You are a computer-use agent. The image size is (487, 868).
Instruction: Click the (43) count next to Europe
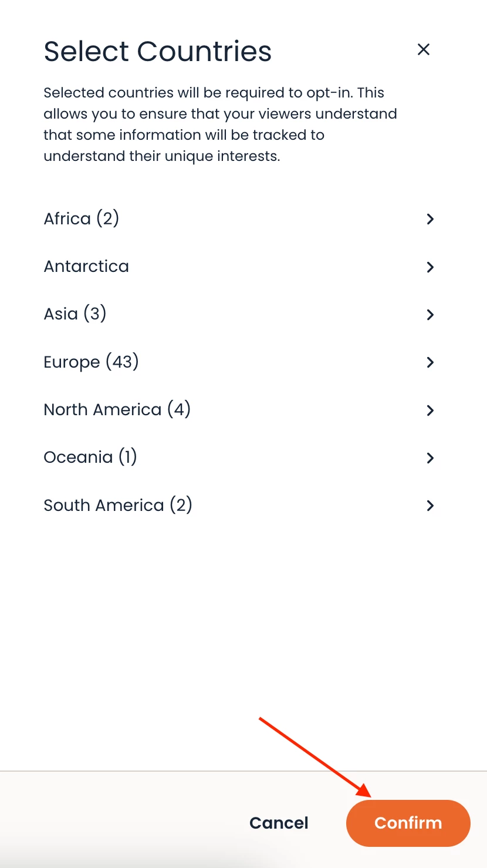pos(122,362)
